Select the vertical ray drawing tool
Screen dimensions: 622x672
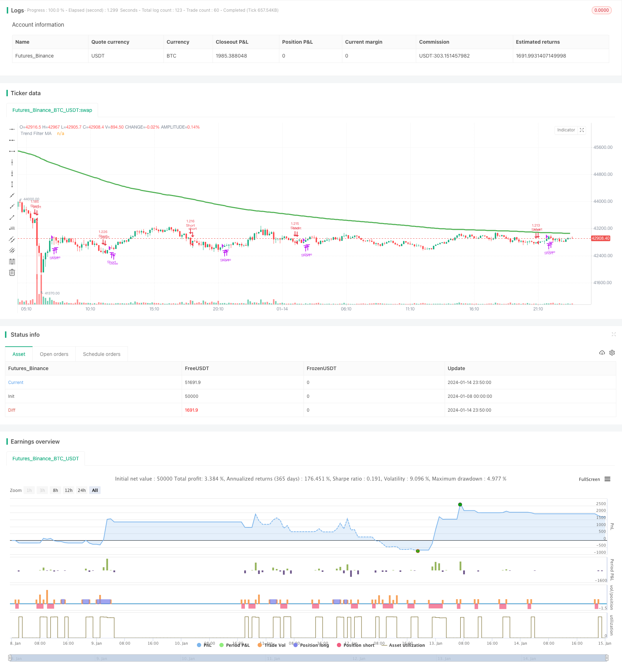[12, 173]
